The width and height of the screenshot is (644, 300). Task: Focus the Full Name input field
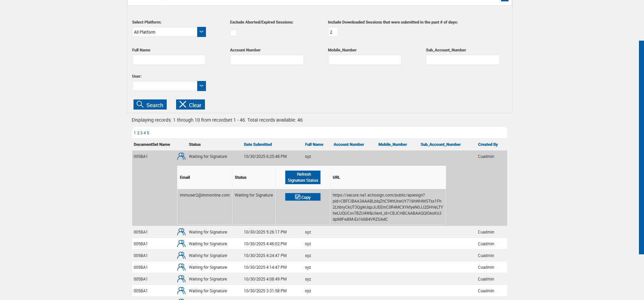[x=169, y=60]
